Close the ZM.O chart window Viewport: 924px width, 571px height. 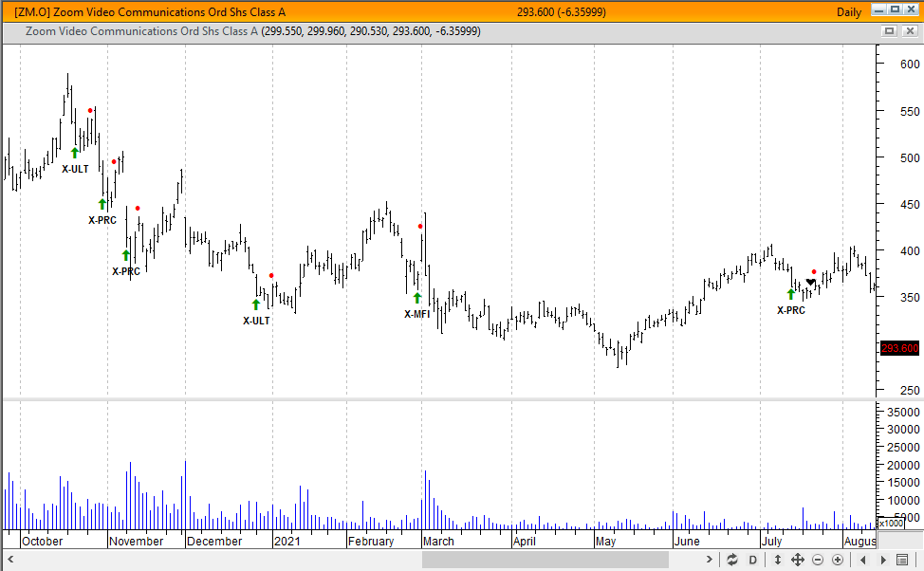(x=912, y=10)
